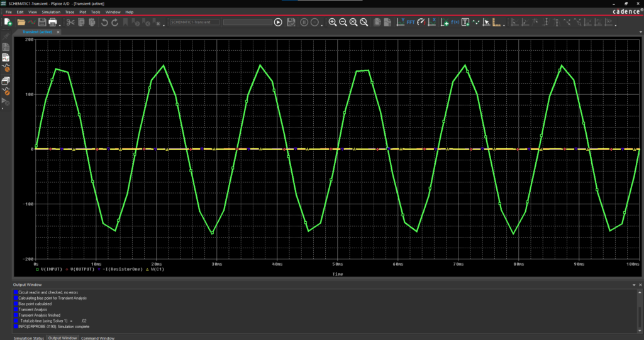The width and height of the screenshot is (644, 340).
Task: Click the save checkpoint icon beside play
Action: pyautogui.click(x=291, y=22)
